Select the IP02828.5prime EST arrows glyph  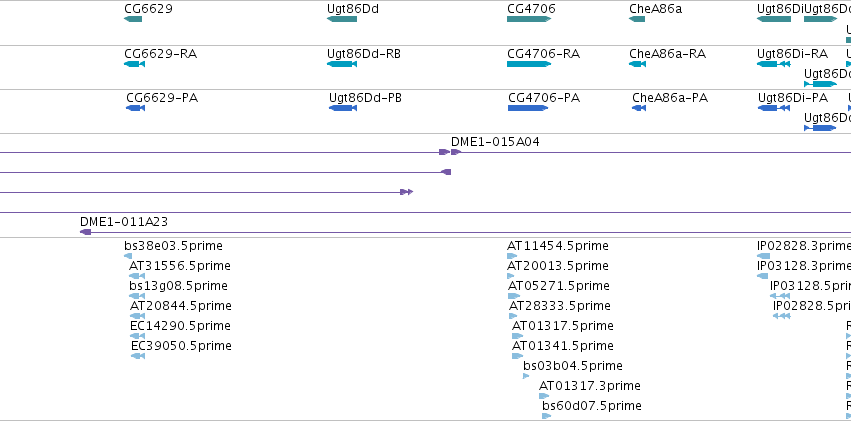click(782, 316)
